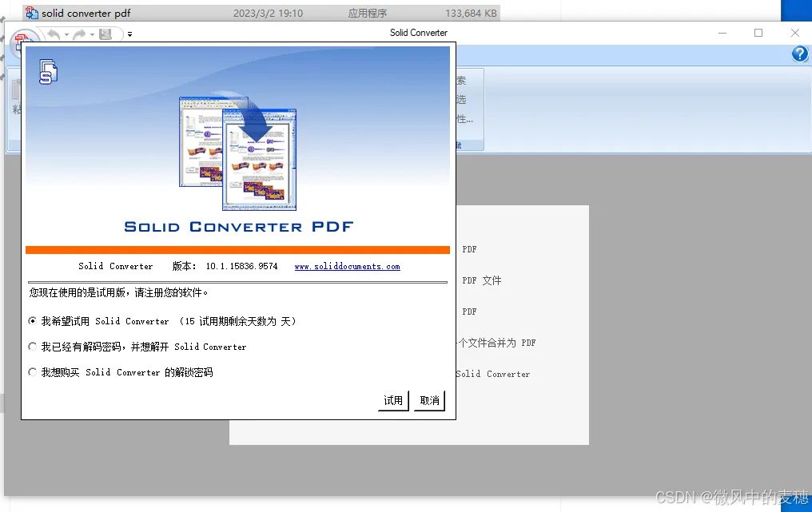812x512 pixels.
Task: Click the version number 10.1.15836.9574
Action: 242,266
